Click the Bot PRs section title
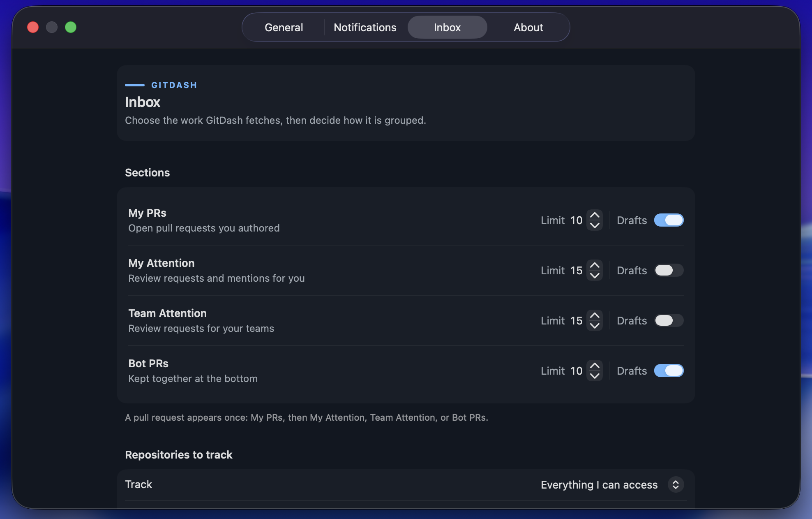The height and width of the screenshot is (519, 812). (148, 364)
